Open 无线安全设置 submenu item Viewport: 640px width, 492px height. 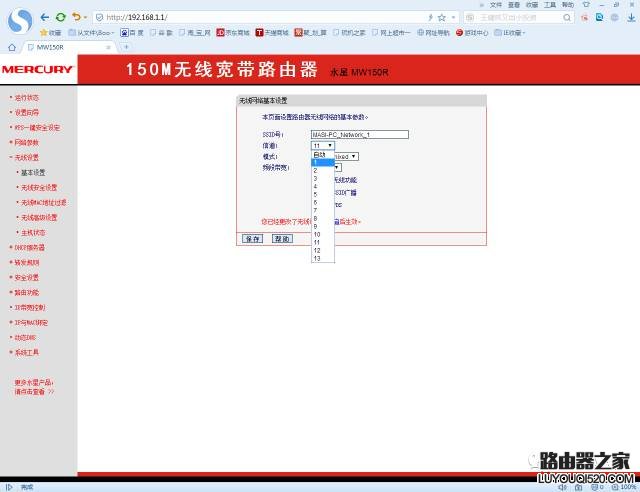point(39,188)
